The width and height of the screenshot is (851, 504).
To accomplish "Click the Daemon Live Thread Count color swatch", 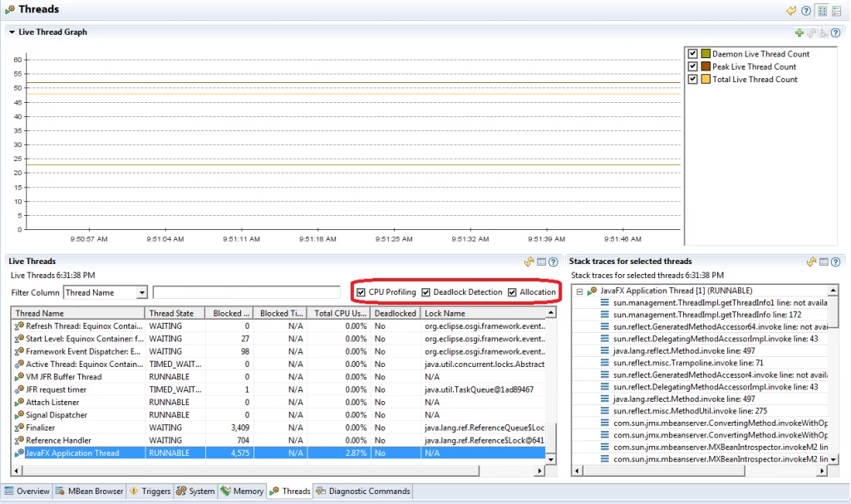I will 706,54.
